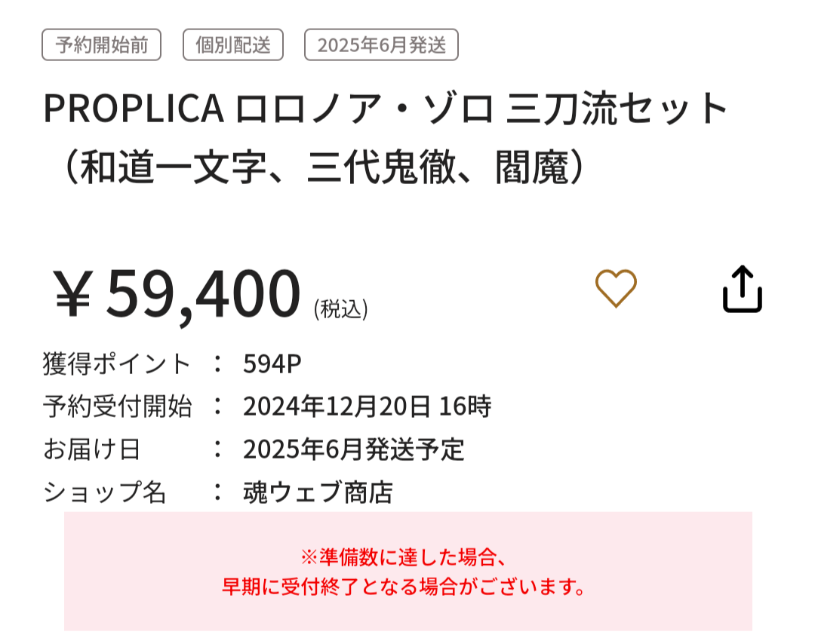Screen dimensions: 815x644
Task: Click the 獲得ポイント label
Action: click(x=117, y=364)
